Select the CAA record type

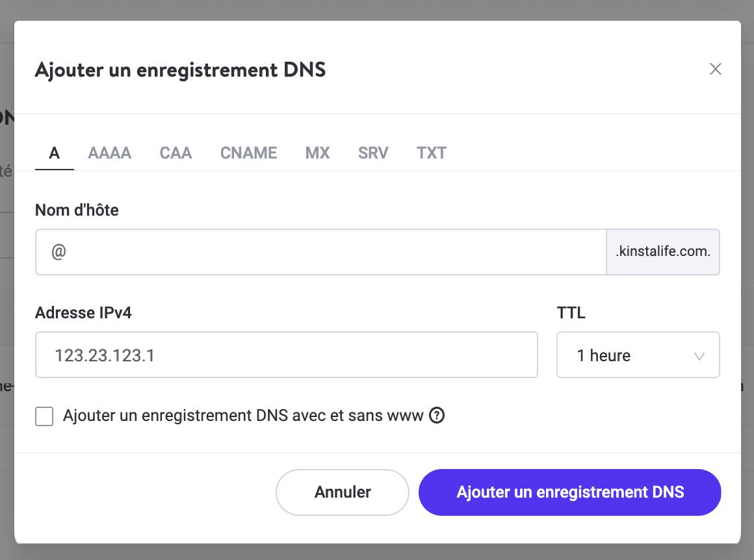tap(175, 153)
